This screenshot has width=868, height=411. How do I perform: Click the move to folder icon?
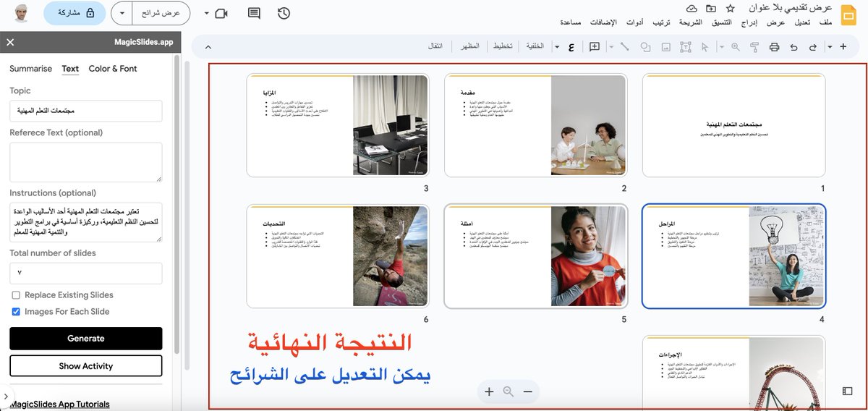[711, 8]
